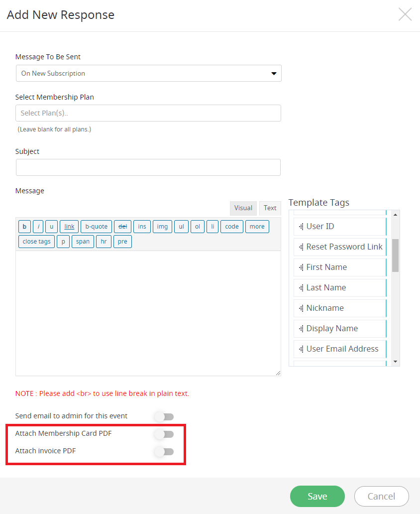Screen dimensions: 420x514
Task: Enable Send email to admin toggle
Action: pyautogui.click(x=164, y=417)
